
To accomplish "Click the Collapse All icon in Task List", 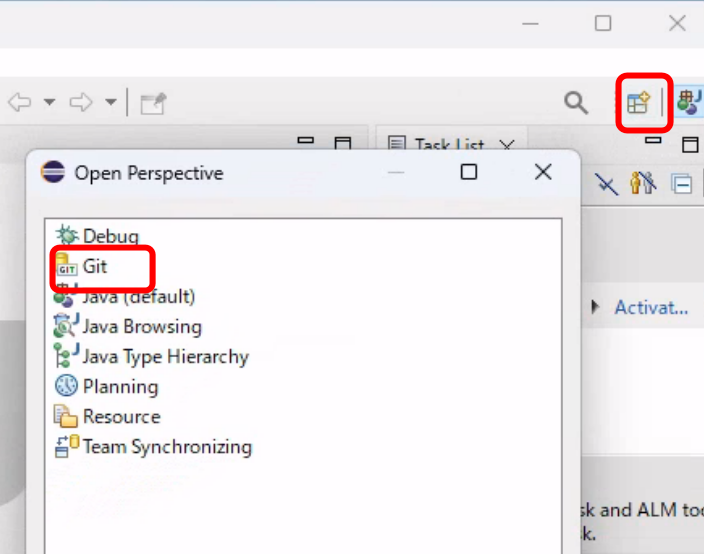I will click(x=682, y=184).
